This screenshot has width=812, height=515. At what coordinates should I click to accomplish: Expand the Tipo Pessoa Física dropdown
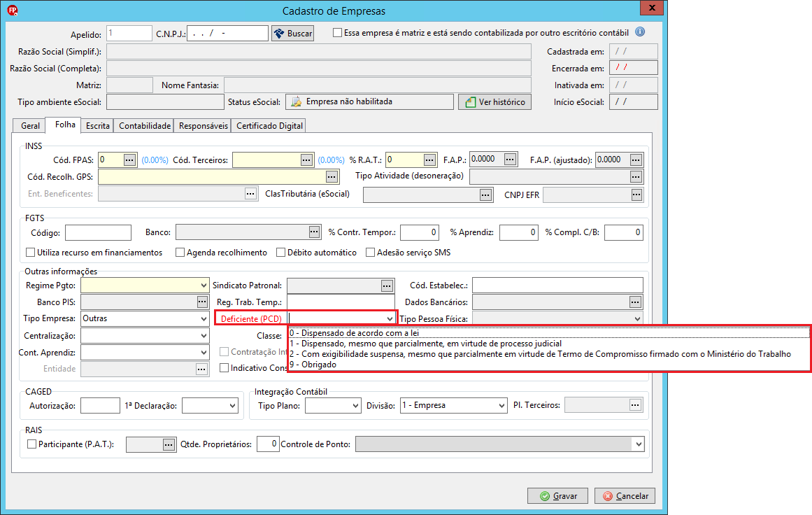(637, 319)
